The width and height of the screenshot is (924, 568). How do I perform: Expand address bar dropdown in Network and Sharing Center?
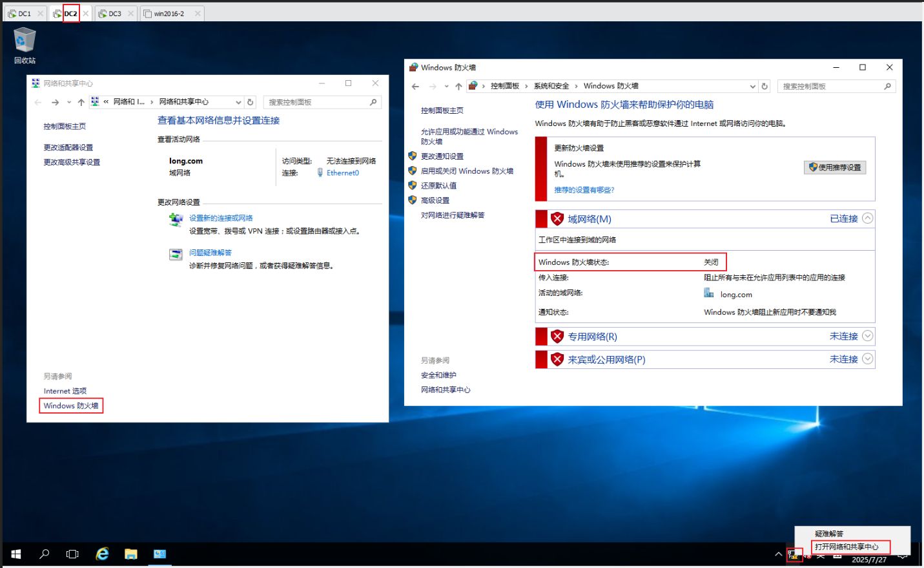coord(238,102)
